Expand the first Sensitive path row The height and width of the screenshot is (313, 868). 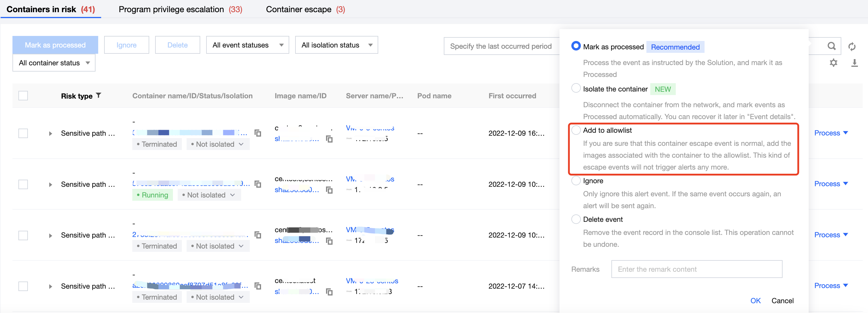[x=50, y=134]
